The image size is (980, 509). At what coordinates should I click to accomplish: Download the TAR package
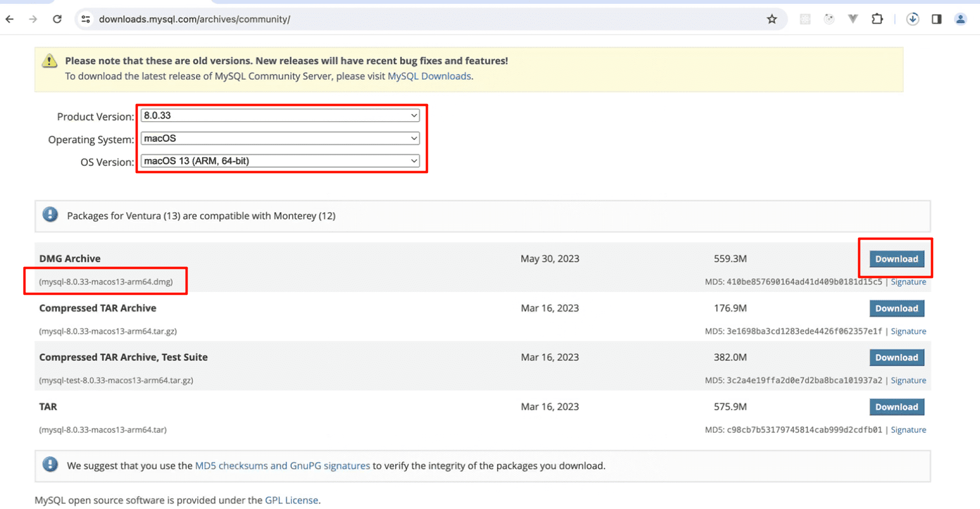pyautogui.click(x=897, y=407)
